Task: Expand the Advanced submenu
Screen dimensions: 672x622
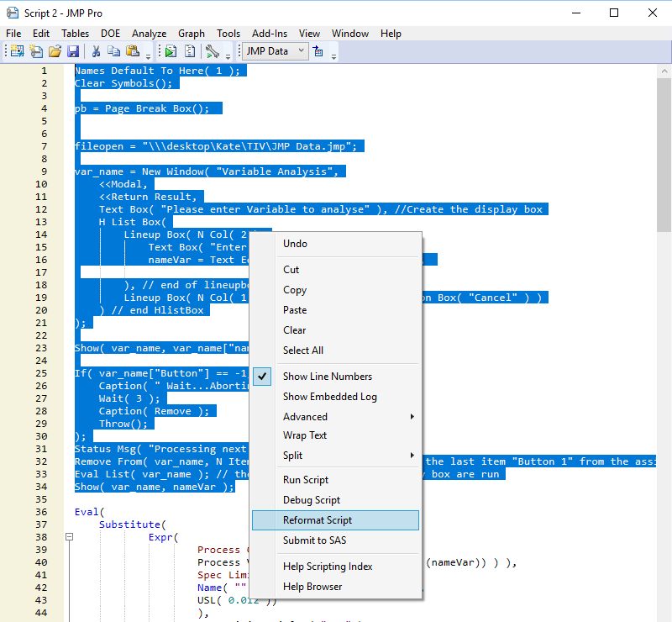Action: [x=335, y=417]
